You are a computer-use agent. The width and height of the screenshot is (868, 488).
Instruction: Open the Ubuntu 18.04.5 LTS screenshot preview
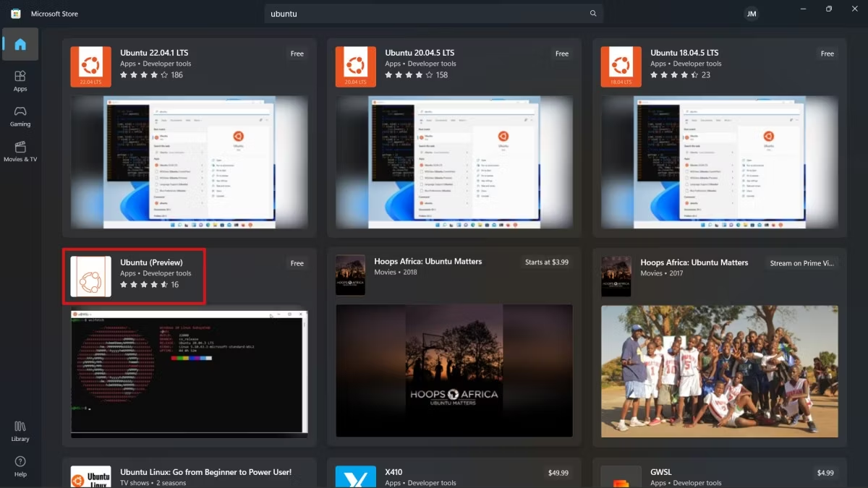[720, 163]
